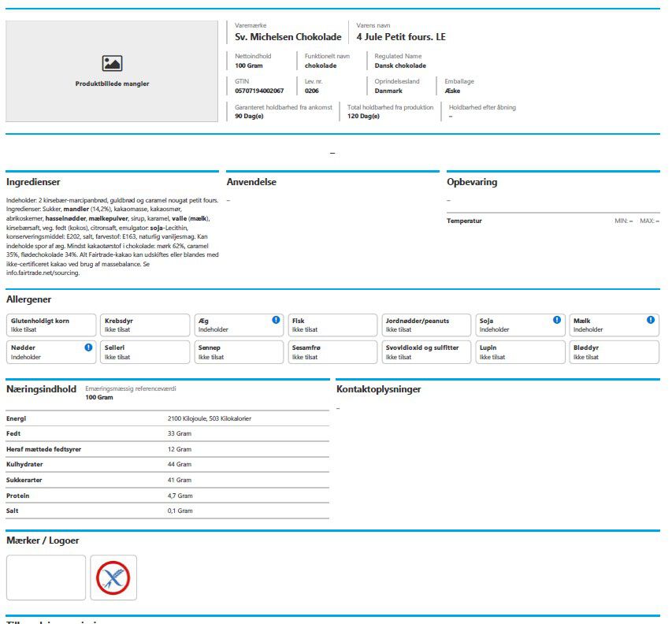This screenshot has height=624, width=672.
Task: Click the Sesamfrø allergen card
Action: point(332,352)
